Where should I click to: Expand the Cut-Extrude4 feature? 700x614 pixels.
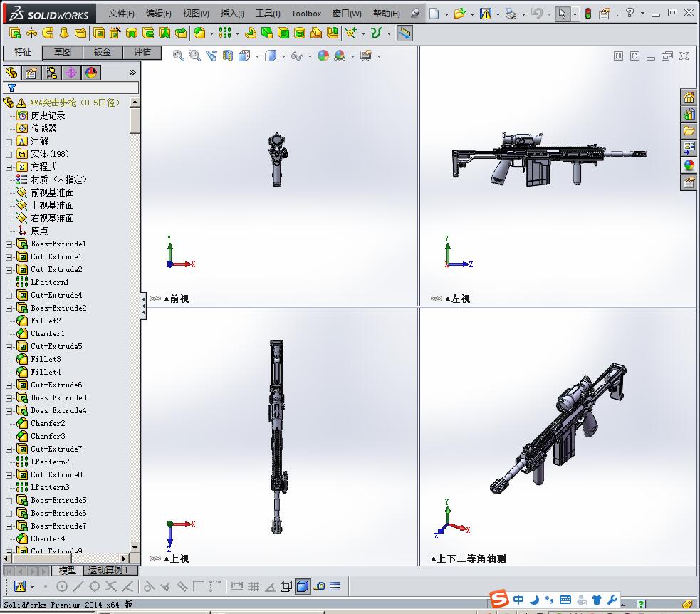[9, 296]
